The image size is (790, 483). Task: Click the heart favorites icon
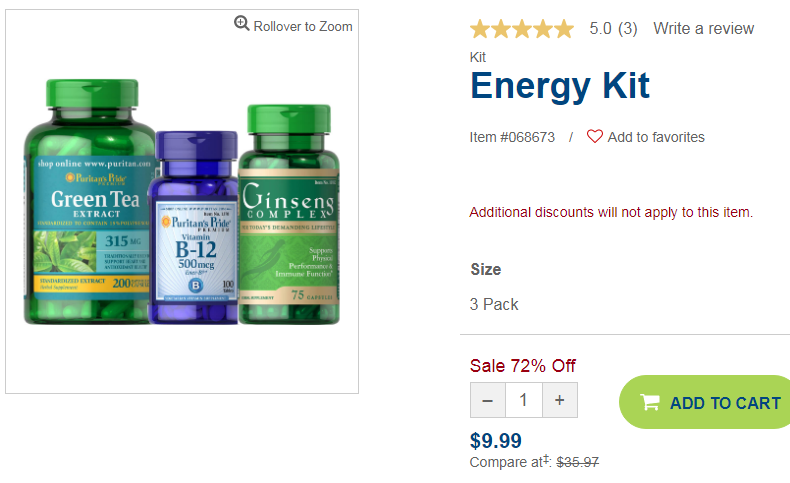[x=595, y=136]
